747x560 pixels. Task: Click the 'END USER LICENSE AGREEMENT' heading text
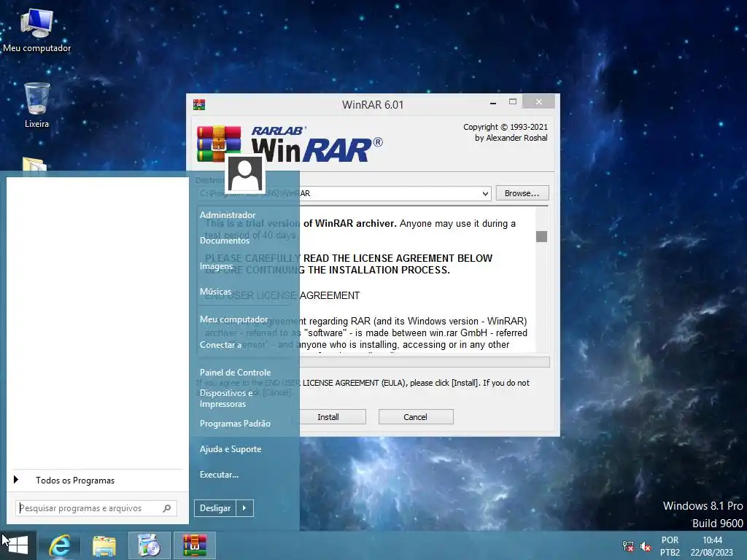282,296
